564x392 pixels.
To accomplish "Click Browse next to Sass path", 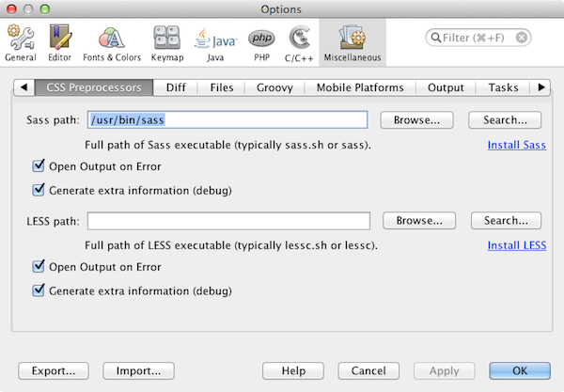I will [416, 120].
